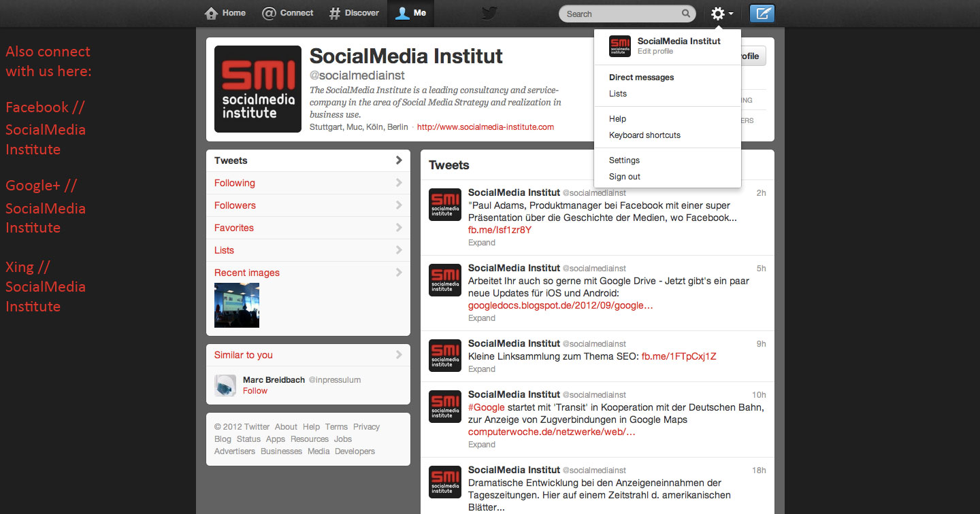Open the computerwoche.de tweet link
This screenshot has width=980, height=514.
[x=552, y=432]
